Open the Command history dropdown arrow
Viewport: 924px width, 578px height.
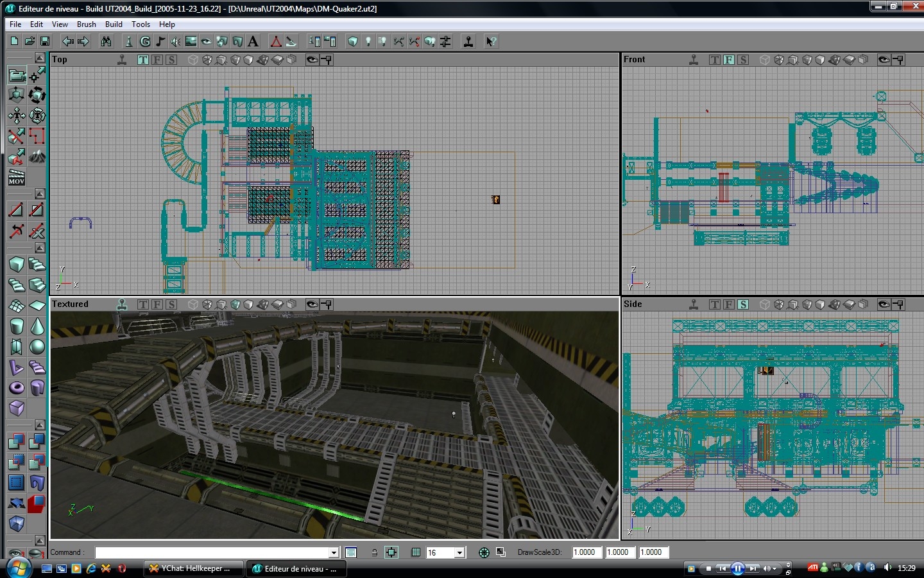334,552
